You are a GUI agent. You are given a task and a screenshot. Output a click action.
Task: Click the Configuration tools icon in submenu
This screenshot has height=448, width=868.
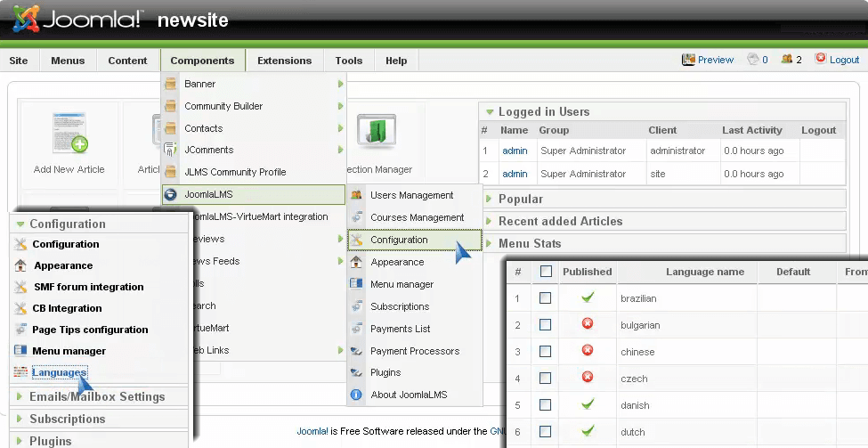point(356,240)
